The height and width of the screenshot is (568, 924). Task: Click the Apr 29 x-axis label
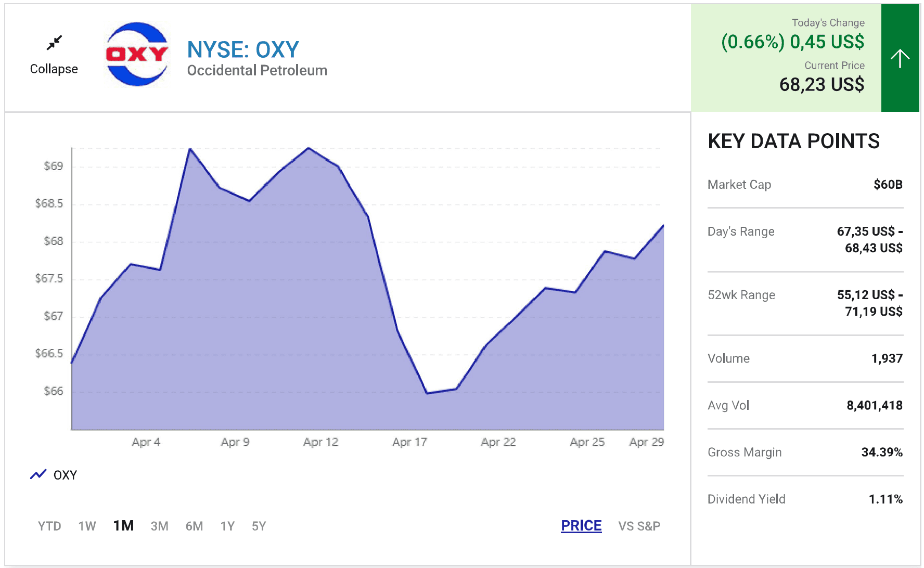point(646,442)
